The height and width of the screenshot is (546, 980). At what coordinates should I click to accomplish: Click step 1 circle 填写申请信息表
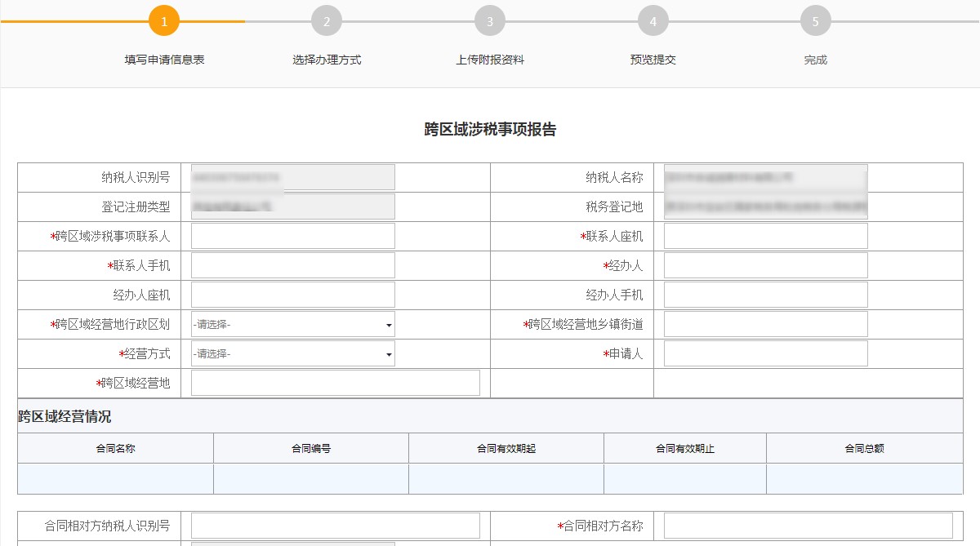163,21
